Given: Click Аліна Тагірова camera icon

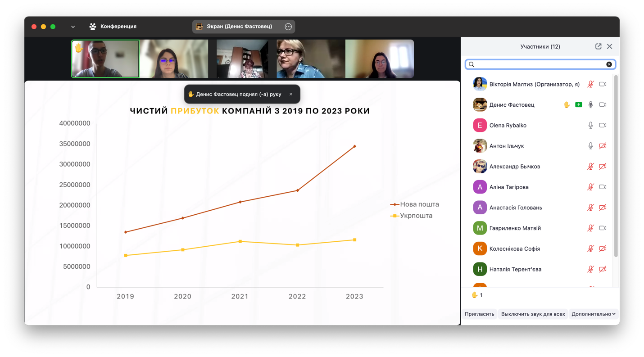Looking at the screenshot, I should tap(603, 187).
